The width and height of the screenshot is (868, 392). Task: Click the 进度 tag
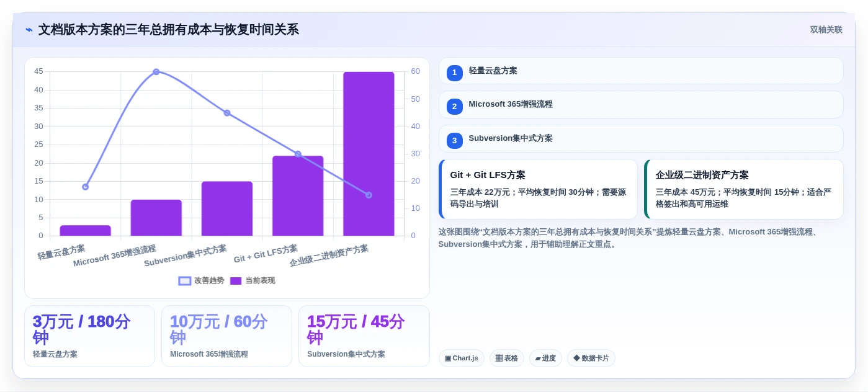coord(545,358)
